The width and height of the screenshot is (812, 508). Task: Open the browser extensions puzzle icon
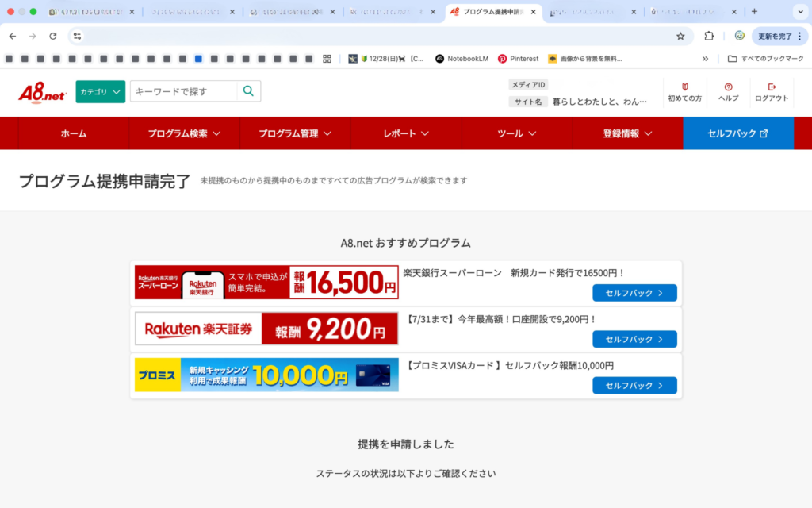pos(709,36)
